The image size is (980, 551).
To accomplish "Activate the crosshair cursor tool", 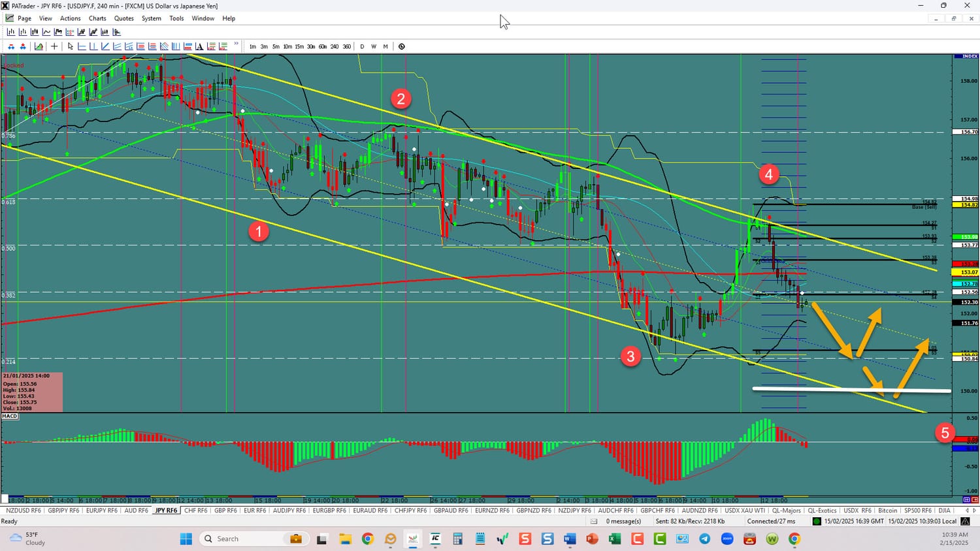I will [x=54, y=46].
